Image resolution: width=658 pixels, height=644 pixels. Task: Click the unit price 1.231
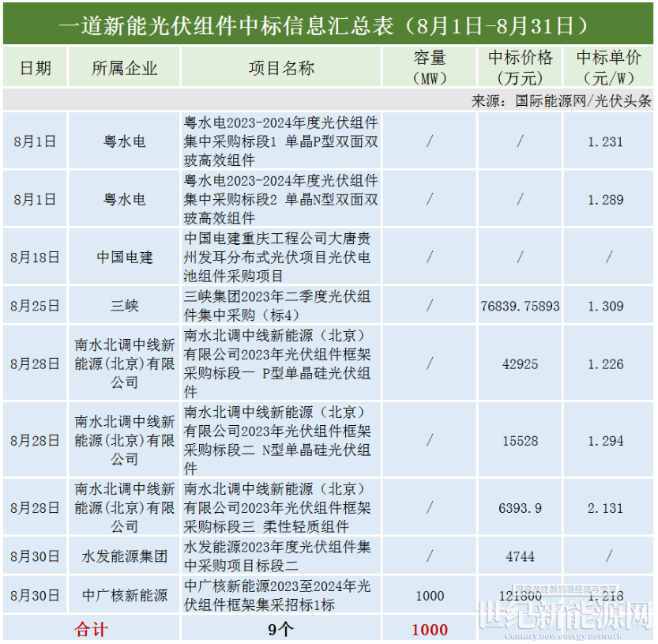point(605,142)
